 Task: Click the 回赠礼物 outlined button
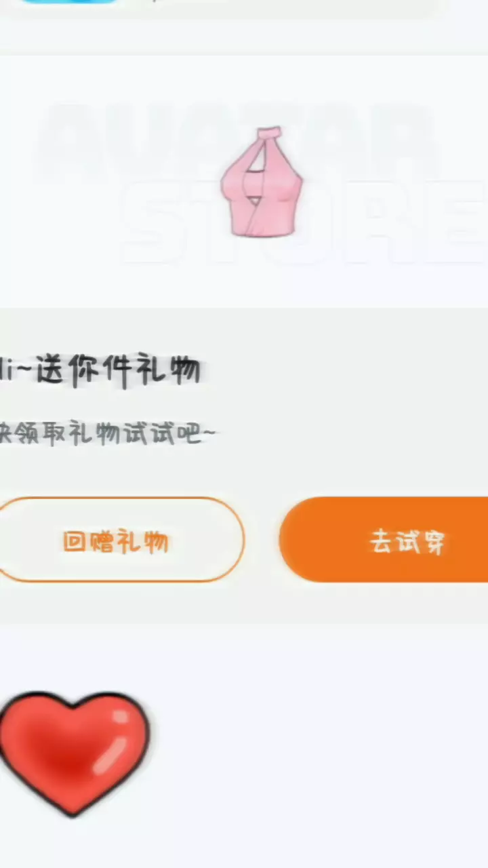click(117, 540)
